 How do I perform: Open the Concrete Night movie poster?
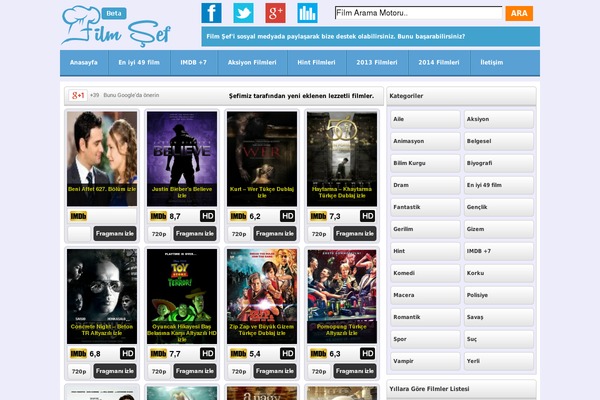click(102, 296)
